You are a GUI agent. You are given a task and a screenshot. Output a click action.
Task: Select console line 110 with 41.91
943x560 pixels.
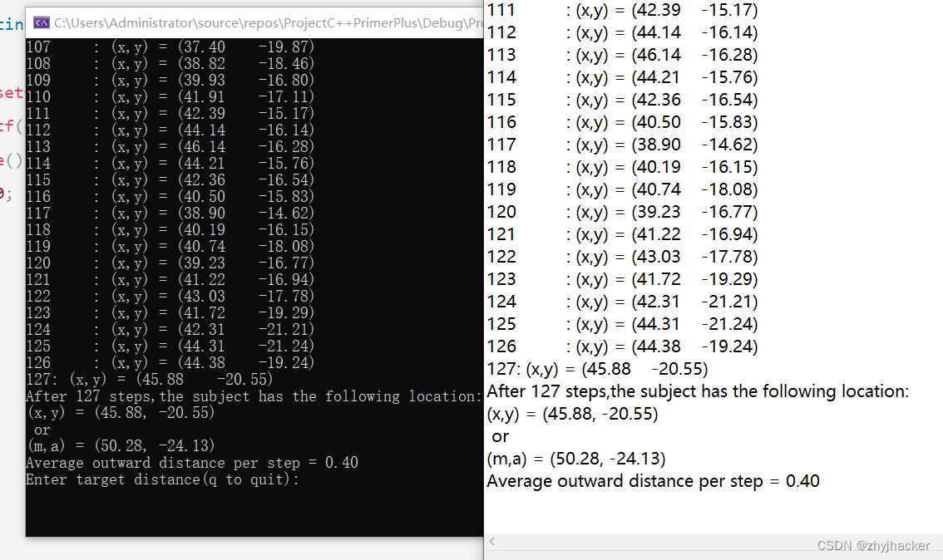(x=170, y=96)
